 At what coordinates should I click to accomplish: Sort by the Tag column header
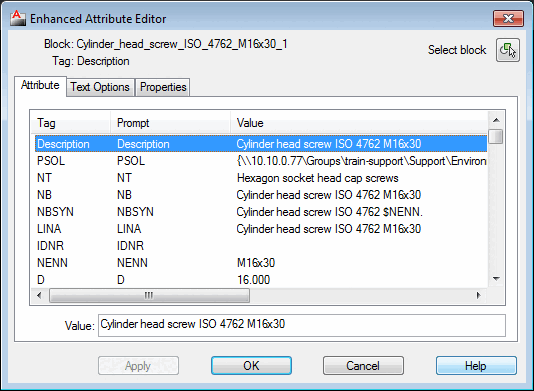click(71, 123)
